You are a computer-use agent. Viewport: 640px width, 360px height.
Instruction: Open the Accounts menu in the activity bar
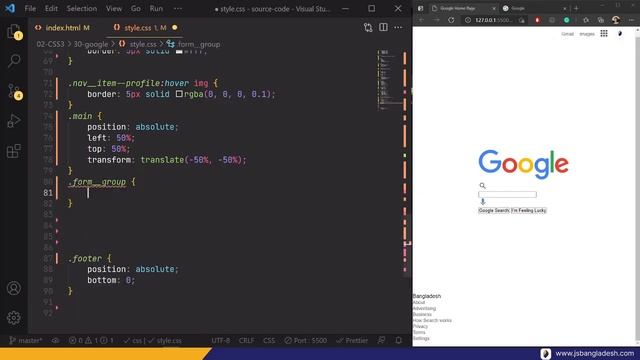tap(14, 288)
